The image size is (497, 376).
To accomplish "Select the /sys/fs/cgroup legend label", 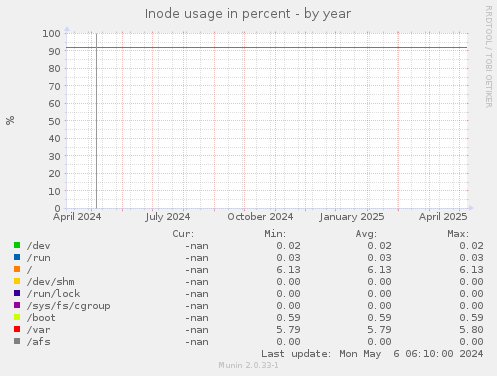I will pos(68,306).
